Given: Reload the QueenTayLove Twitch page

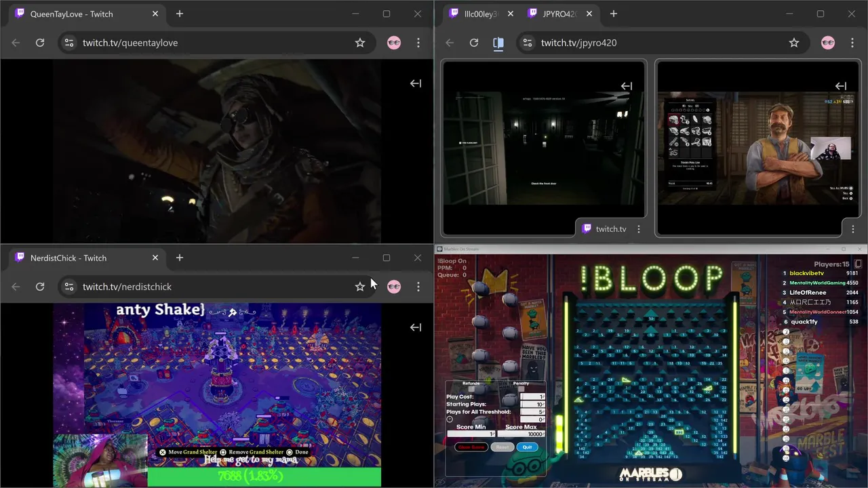Looking at the screenshot, I should [40, 43].
